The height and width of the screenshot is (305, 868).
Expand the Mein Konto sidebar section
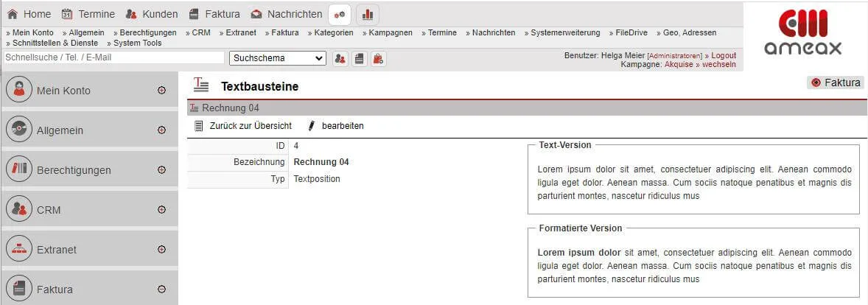coord(161,91)
